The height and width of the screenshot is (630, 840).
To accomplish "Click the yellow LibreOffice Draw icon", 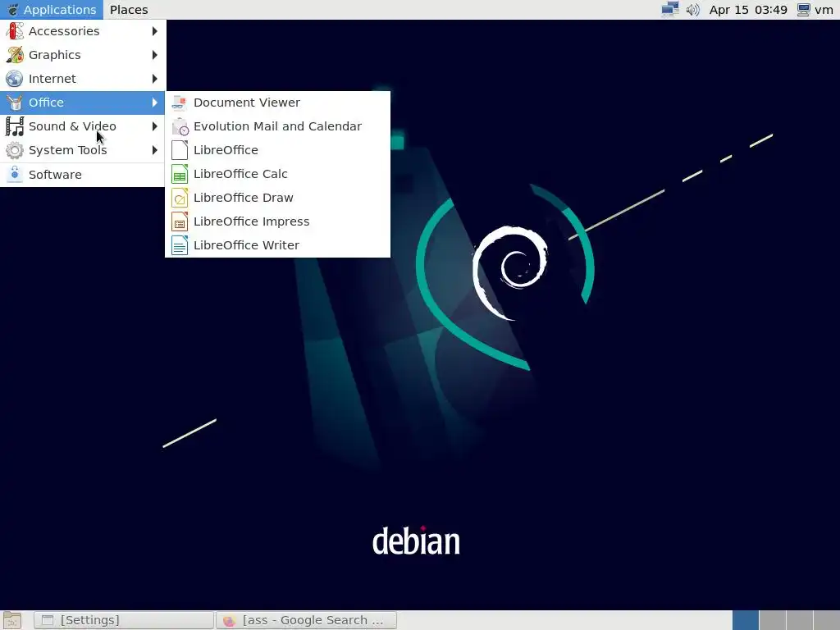I will tap(180, 198).
